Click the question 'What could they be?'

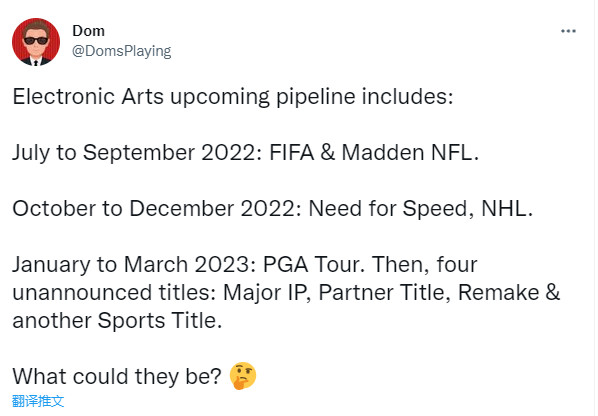tap(117, 377)
